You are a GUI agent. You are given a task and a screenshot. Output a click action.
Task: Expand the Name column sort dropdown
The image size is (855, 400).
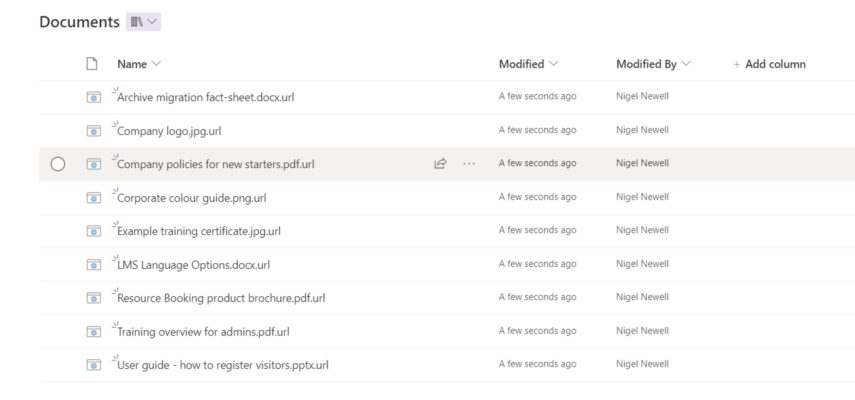[x=156, y=64]
